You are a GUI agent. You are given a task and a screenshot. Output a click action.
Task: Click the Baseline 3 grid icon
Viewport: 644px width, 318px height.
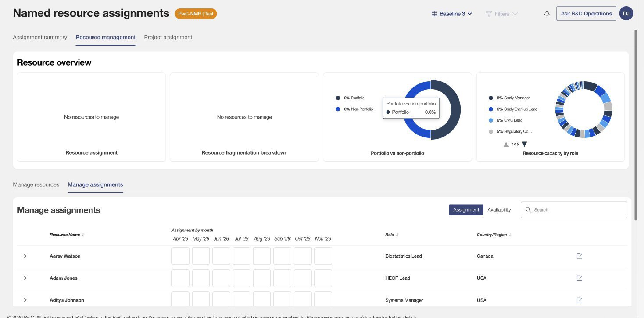[x=435, y=14]
